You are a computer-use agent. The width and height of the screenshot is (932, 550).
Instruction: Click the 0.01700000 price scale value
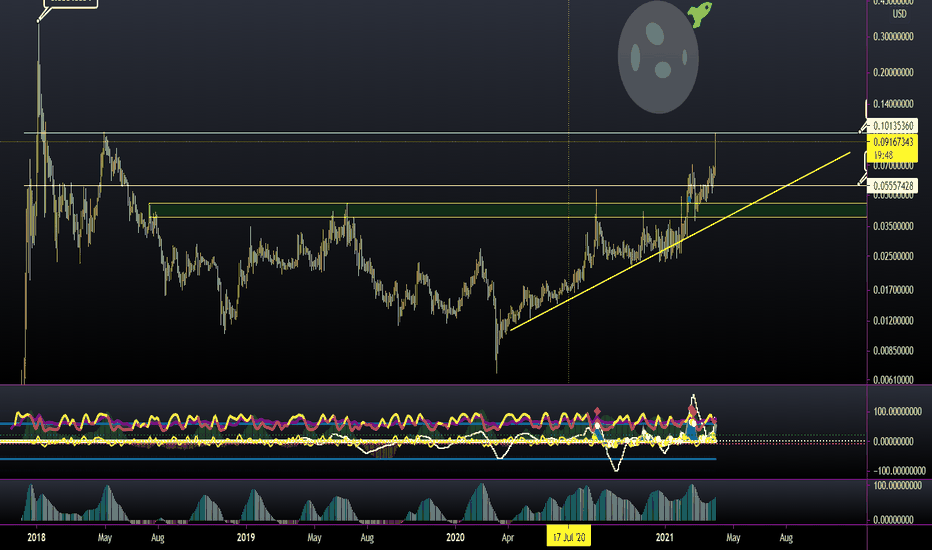tap(893, 290)
